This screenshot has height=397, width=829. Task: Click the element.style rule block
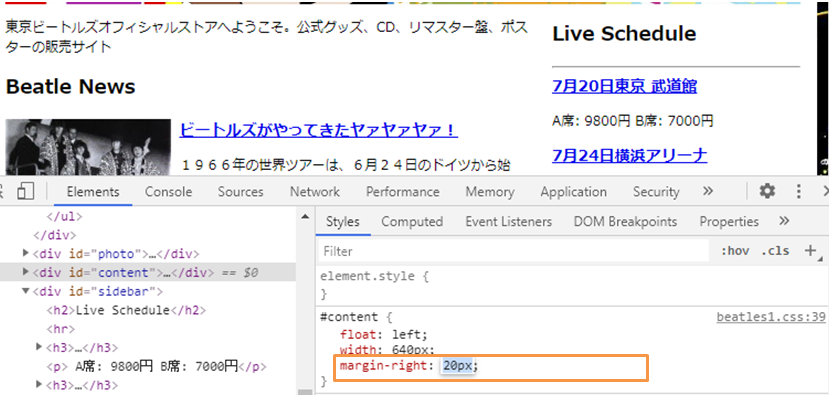(572, 285)
